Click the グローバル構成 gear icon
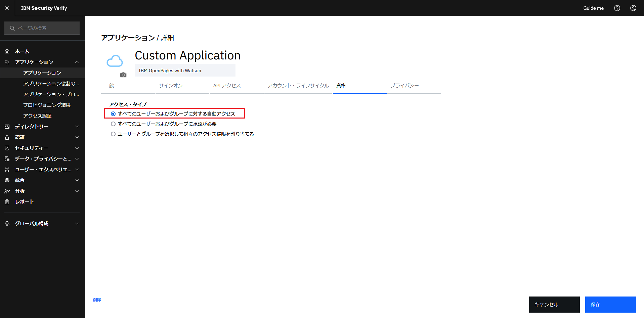The height and width of the screenshot is (318, 644). point(7,224)
